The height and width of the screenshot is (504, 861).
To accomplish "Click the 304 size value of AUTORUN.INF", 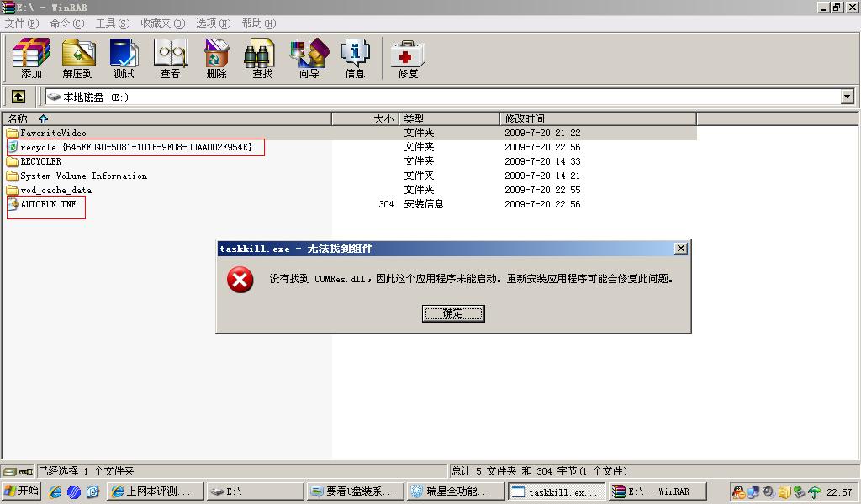I will click(x=386, y=204).
